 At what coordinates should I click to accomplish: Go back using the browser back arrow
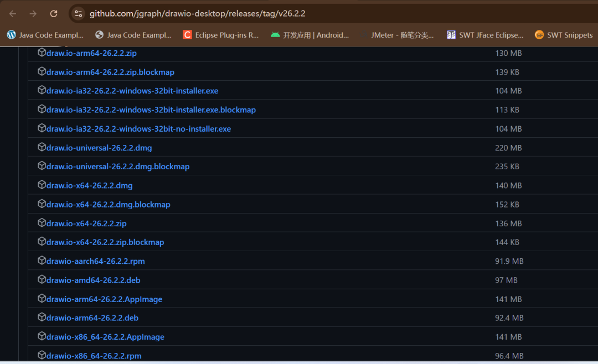[13, 14]
